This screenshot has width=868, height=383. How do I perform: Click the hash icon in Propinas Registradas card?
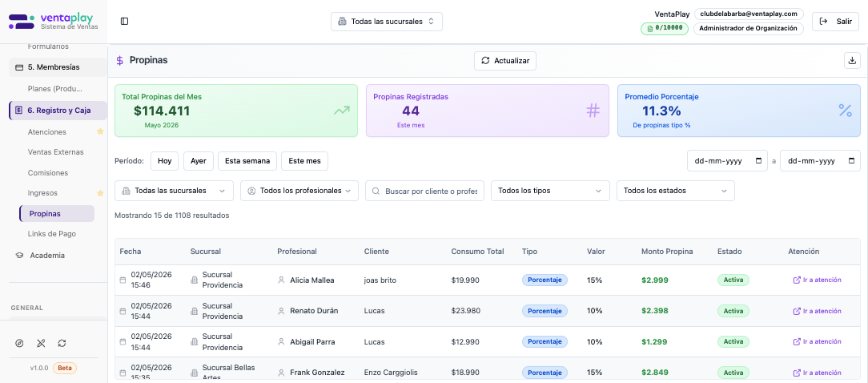pyautogui.click(x=593, y=111)
